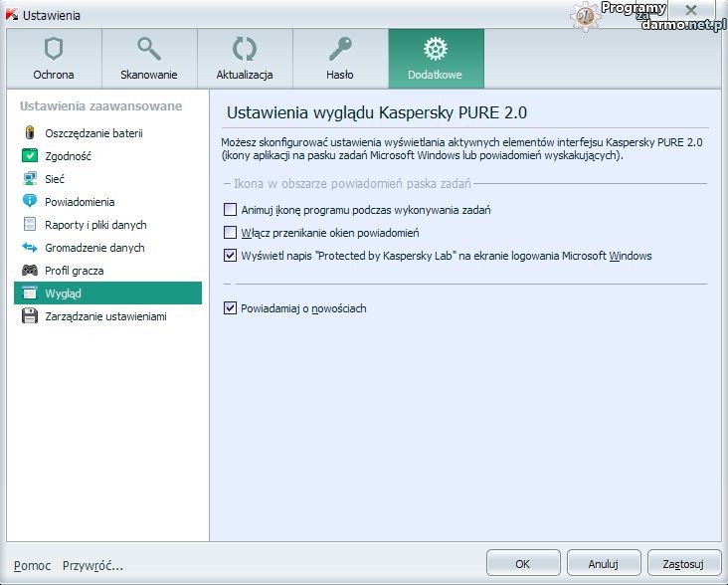This screenshot has width=728, height=585.
Task: Click the network computers icon beside Sieć
Action: click(x=30, y=178)
